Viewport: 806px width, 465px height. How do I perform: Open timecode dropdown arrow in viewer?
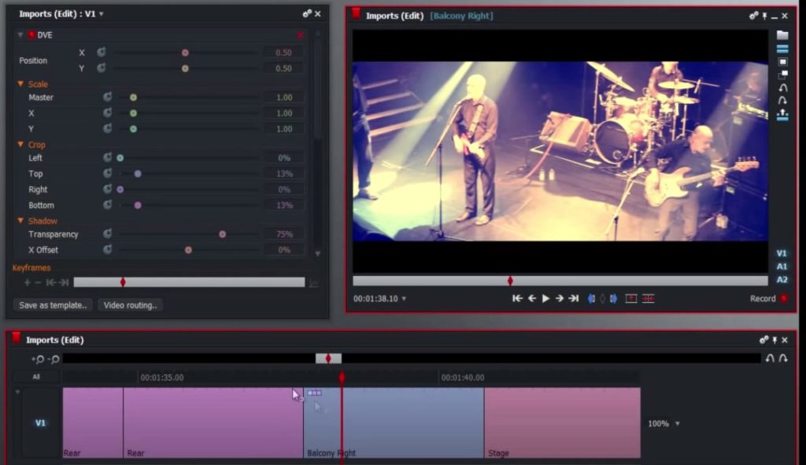(x=404, y=299)
